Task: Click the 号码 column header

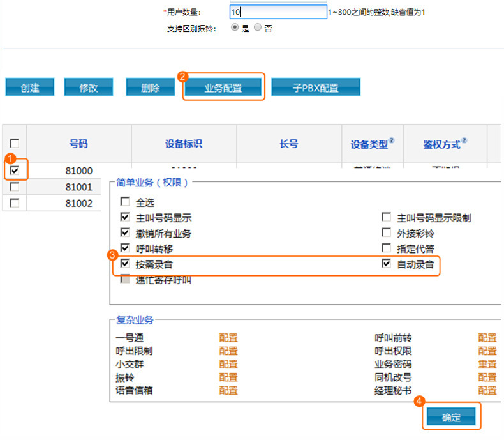Action: tap(78, 144)
